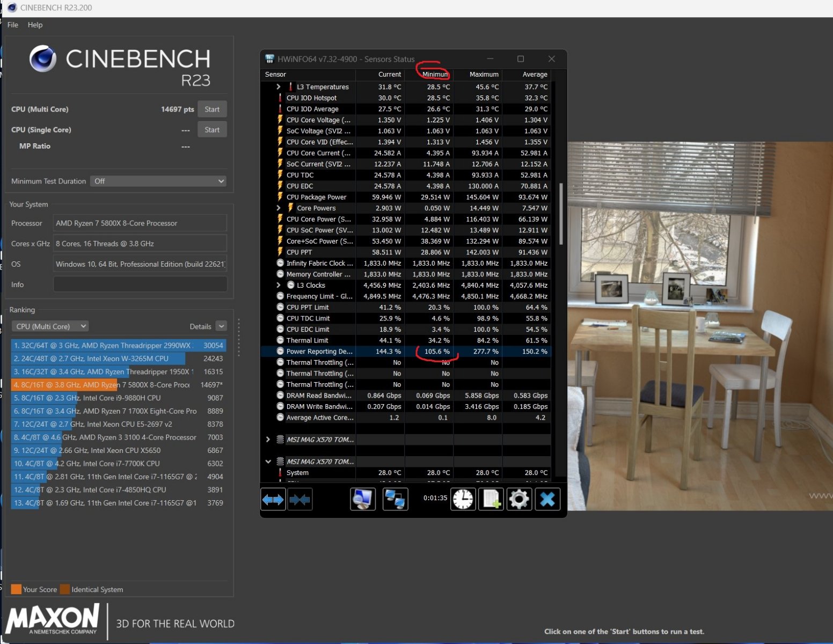Click the OS field showing Windows 10
Image resolution: width=833 pixels, height=644 pixels.
click(x=140, y=264)
